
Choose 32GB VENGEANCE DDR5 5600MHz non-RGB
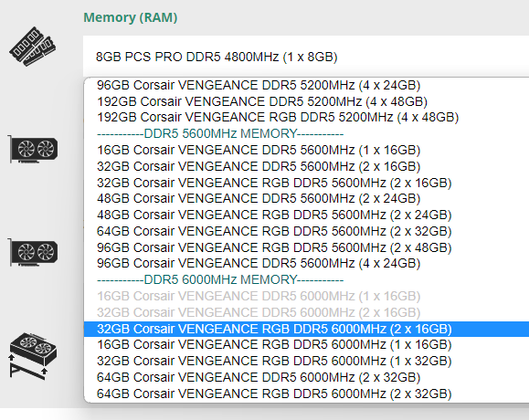pyautogui.click(x=306, y=166)
